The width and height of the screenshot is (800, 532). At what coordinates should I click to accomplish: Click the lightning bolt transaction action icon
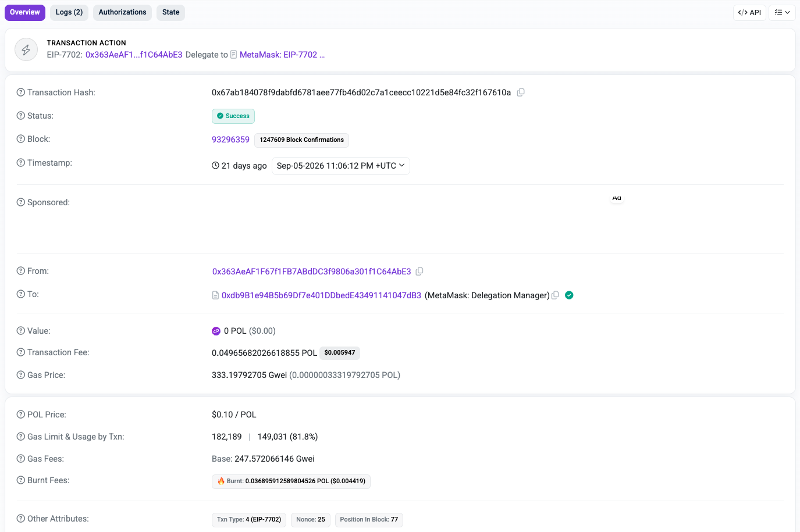pos(26,50)
